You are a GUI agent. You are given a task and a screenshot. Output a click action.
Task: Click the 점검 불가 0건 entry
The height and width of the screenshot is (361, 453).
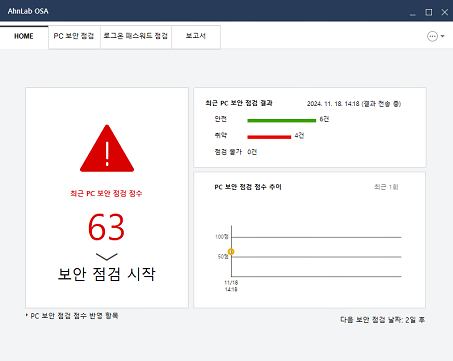coord(236,152)
